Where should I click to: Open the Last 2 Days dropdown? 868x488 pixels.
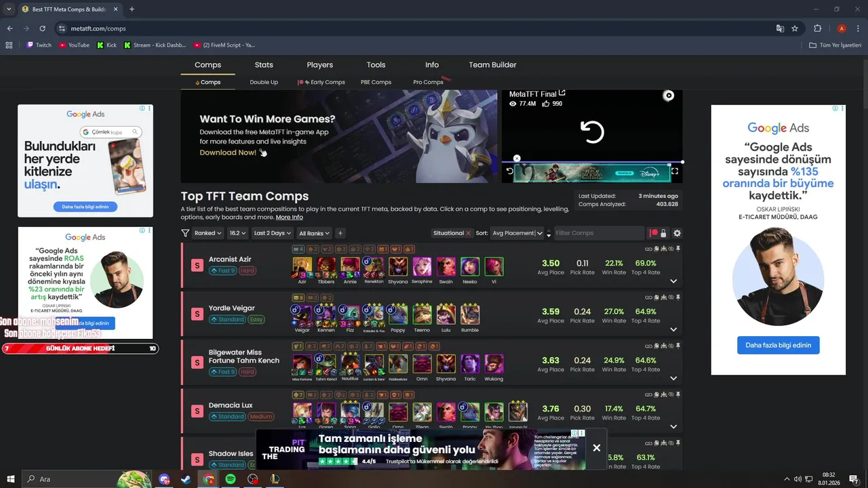coord(272,233)
